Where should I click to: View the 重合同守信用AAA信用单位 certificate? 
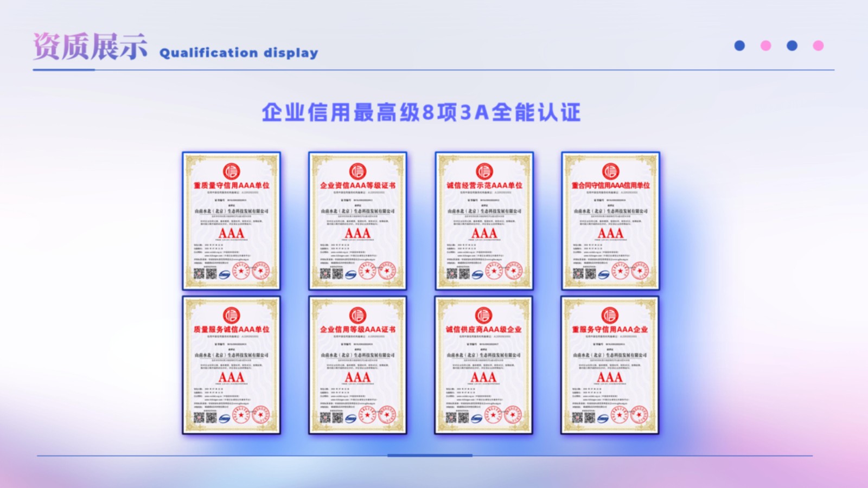pyautogui.click(x=610, y=221)
